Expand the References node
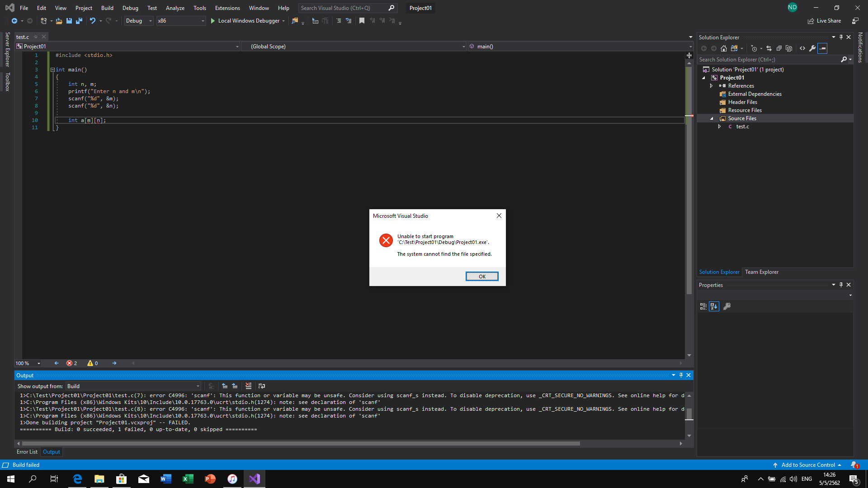 coord(711,86)
